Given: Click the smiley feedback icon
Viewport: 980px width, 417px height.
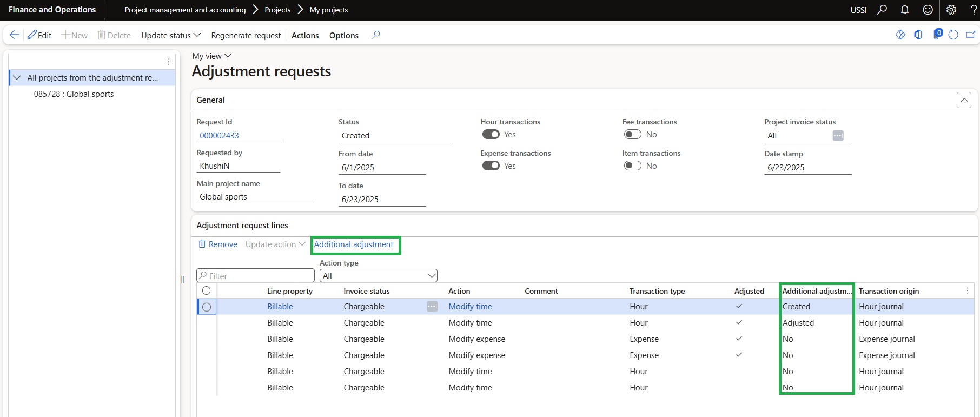Looking at the screenshot, I should pos(928,10).
